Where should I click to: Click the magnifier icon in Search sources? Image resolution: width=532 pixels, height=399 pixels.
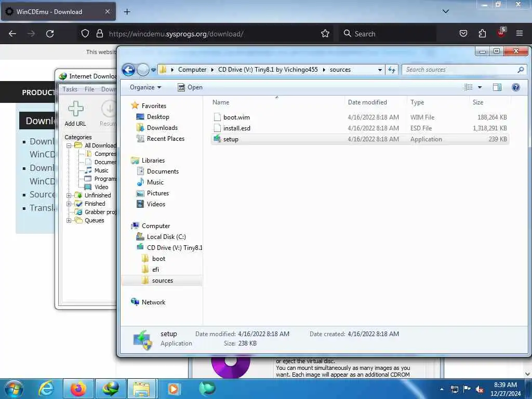[521, 70]
